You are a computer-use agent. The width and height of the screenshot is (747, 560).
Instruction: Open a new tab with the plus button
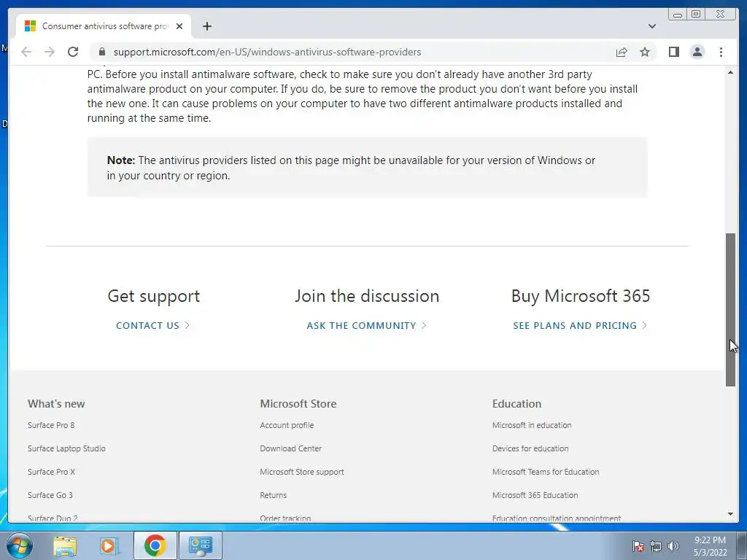point(206,26)
